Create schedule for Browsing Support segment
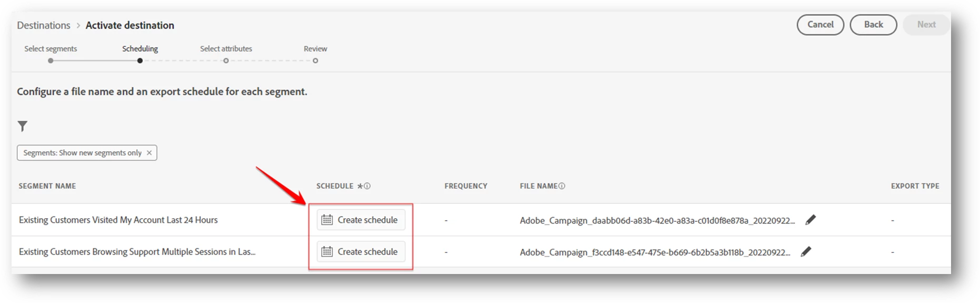Image resolution: width=980 pixels, height=303 pixels. 361,252
